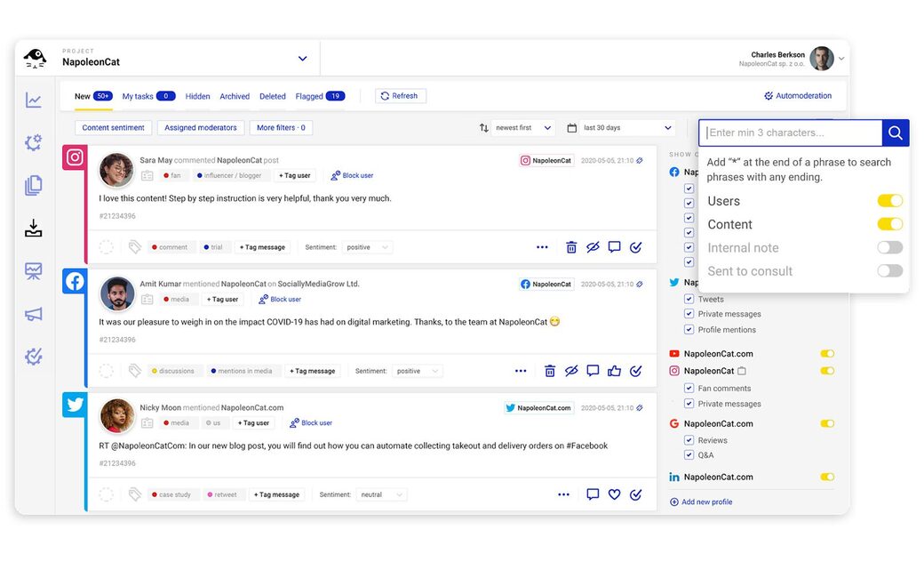924x562 pixels.
Task: Mark Sara May's comment as done
Action: tap(636, 247)
